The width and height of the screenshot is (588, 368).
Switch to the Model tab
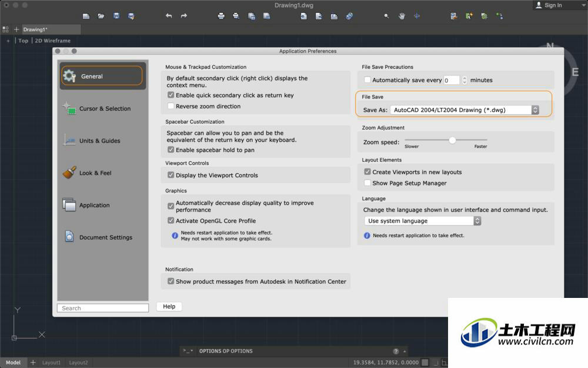point(13,362)
